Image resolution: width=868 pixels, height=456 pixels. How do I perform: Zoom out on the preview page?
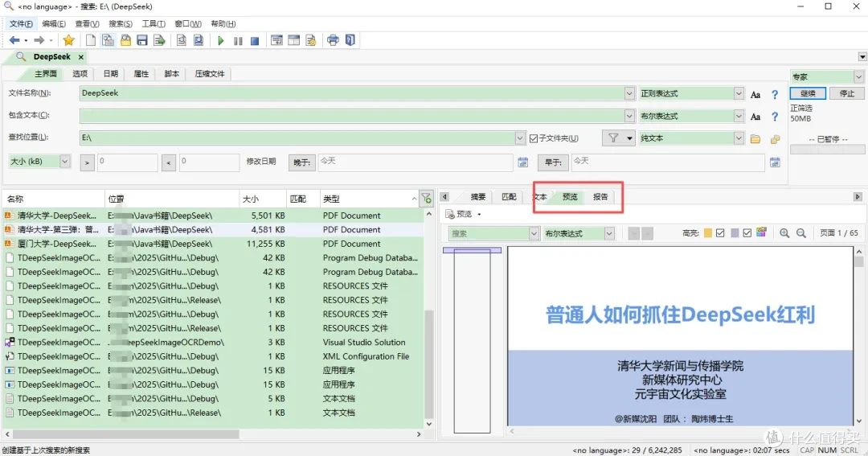pyautogui.click(x=801, y=233)
